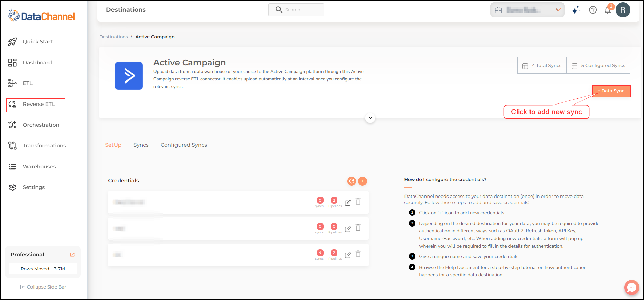The height and width of the screenshot is (300, 644).
Task: Click the help question mark icon
Action: coord(593,10)
